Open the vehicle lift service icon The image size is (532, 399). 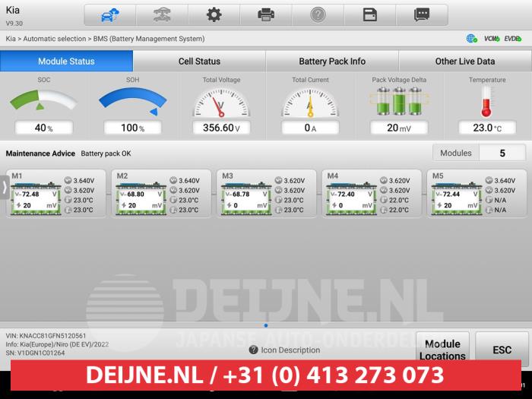(x=162, y=15)
